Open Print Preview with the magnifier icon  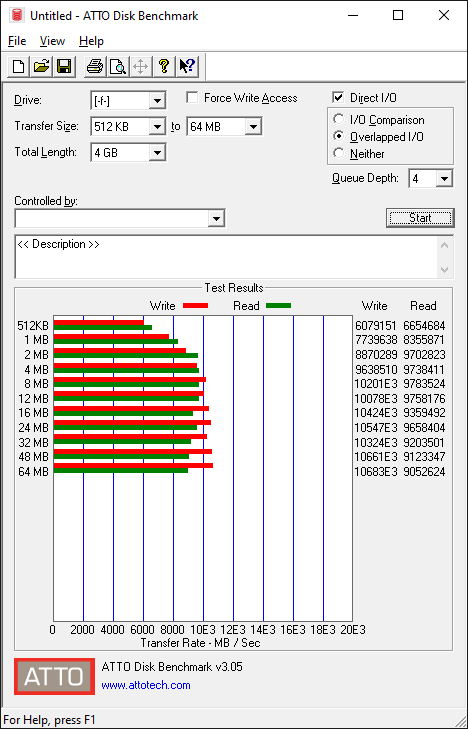(x=118, y=66)
